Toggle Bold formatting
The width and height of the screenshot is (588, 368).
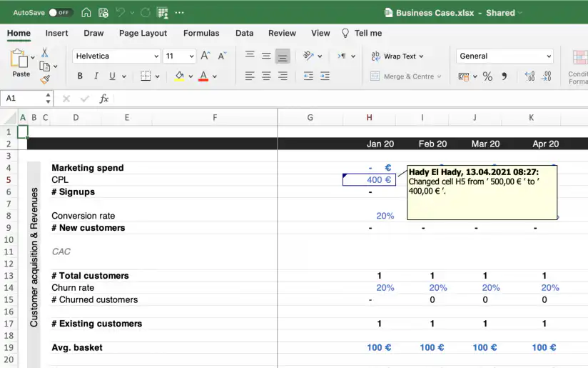coord(80,76)
